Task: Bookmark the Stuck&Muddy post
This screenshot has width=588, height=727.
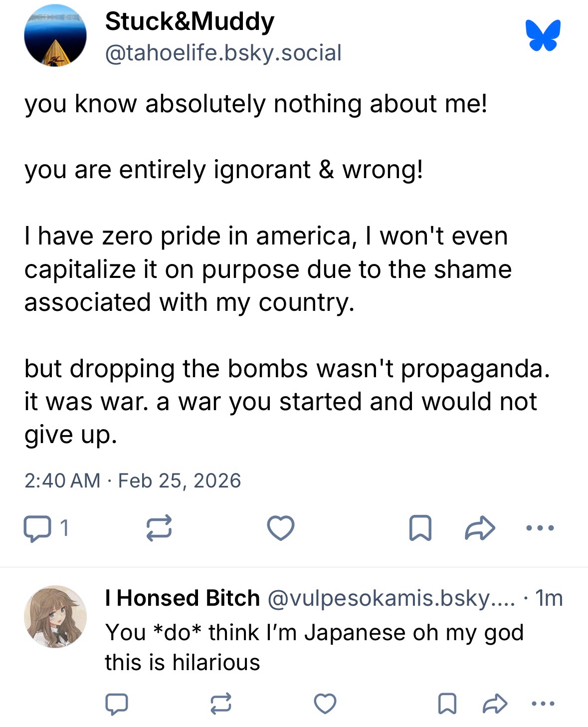Action: 420,528
